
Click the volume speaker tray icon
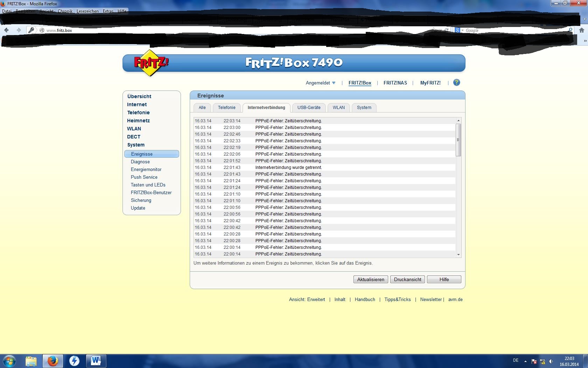coord(551,361)
